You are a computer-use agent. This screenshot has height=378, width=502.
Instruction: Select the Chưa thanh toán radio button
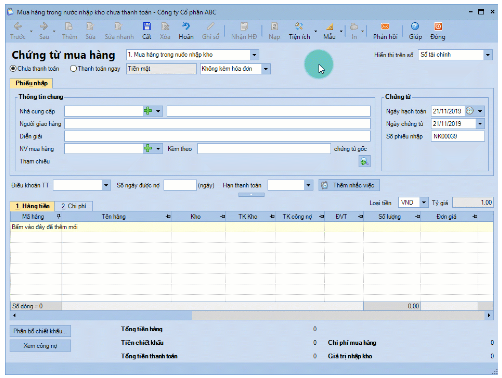(13, 69)
